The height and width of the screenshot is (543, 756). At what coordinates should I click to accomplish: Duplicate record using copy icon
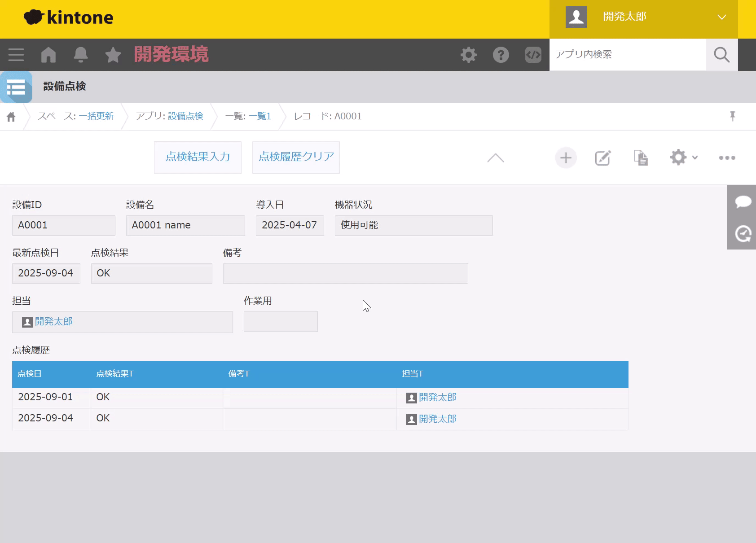point(641,158)
